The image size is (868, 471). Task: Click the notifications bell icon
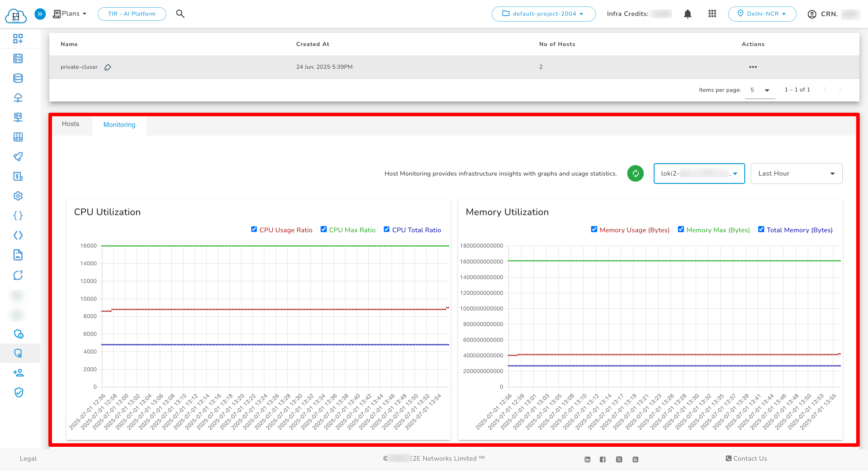(687, 14)
